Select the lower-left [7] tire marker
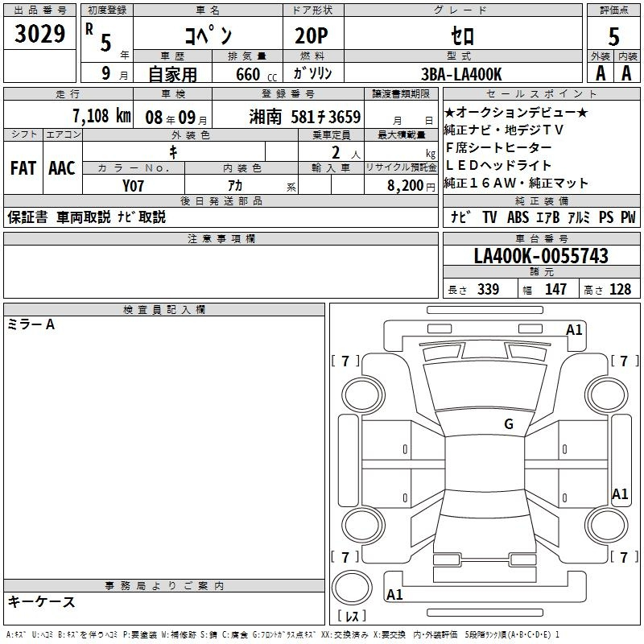The height and width of the screenshot is (644, 644). point(345,557)
